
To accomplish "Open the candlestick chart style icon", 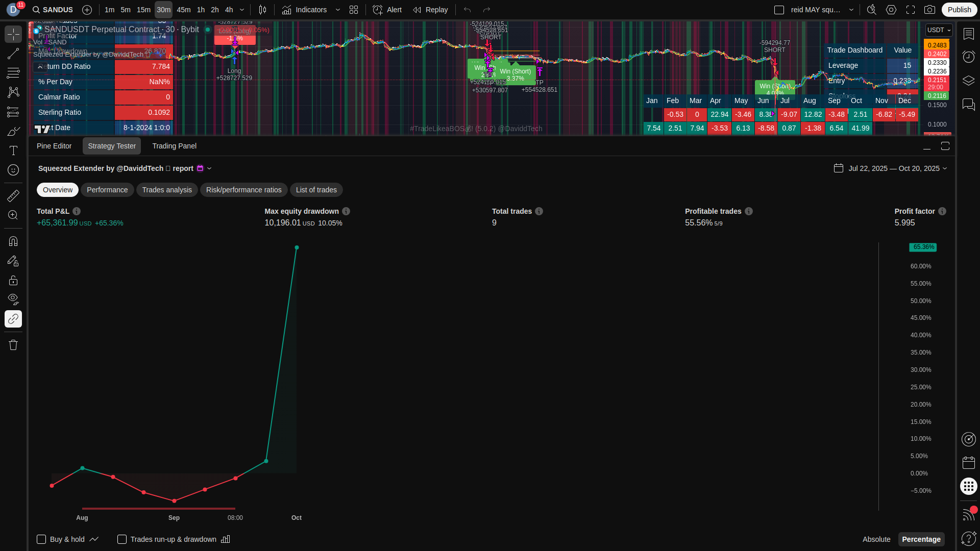I will 262,10.
